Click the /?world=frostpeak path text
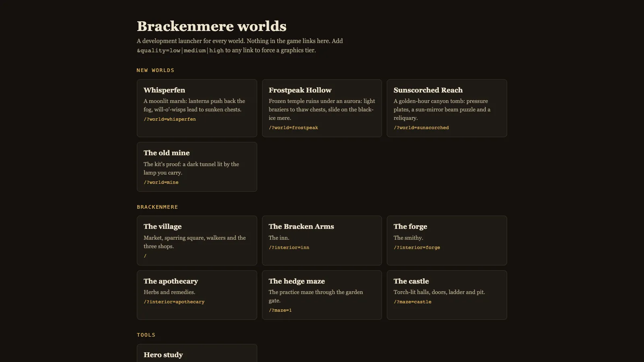The width and height of the screenshot is (644, 362). [x=293, y=128]
